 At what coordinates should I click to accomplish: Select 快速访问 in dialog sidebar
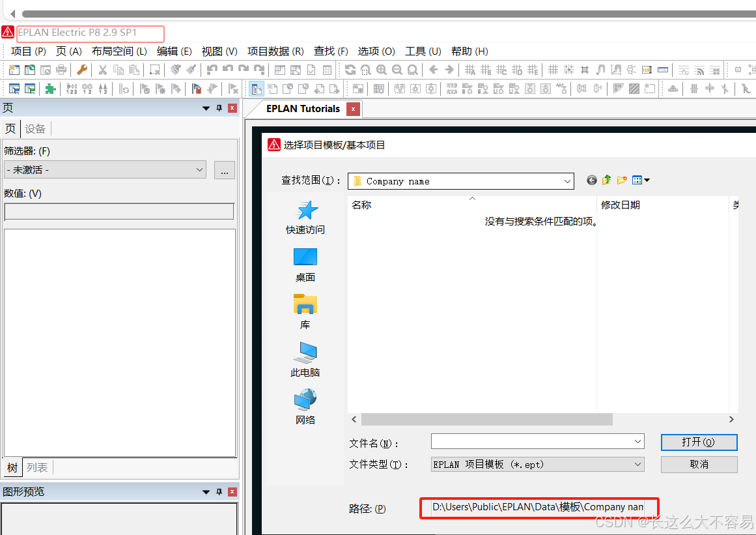coord(305,218)
